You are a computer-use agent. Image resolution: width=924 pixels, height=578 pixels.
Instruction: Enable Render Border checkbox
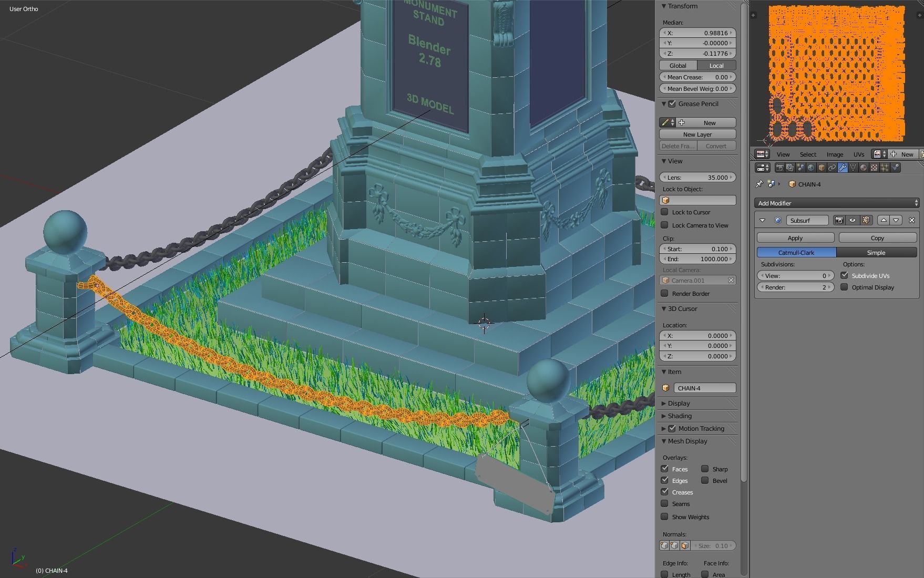(664, 293)
